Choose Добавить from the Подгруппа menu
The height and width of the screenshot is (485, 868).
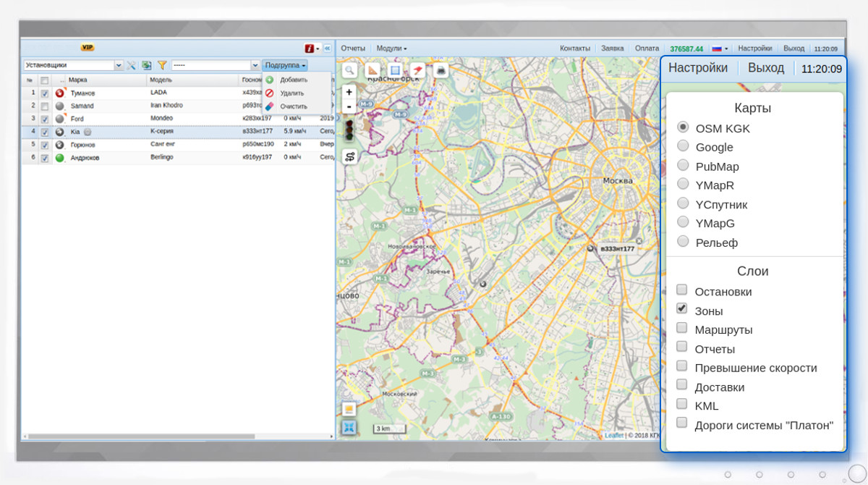[294, 80]
